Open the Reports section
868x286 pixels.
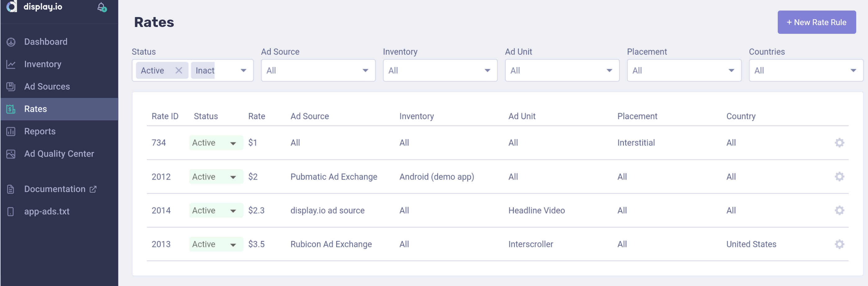(x=40, y=132)
